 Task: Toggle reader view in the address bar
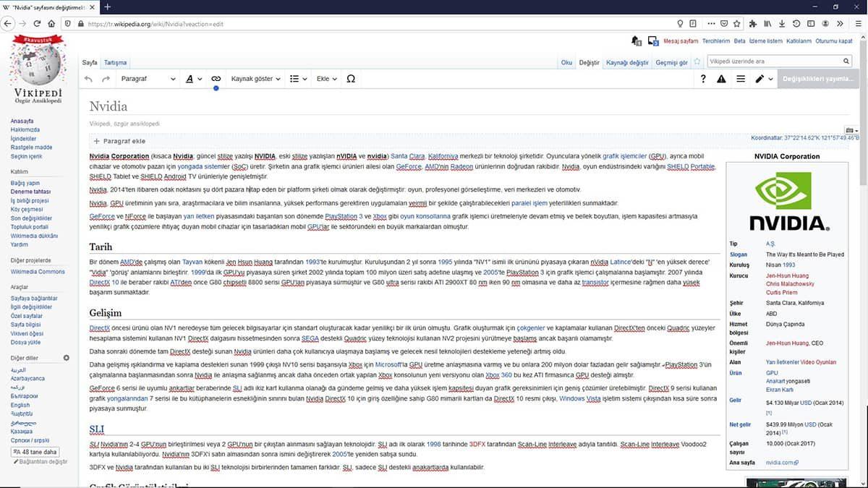tap(693, 23)
